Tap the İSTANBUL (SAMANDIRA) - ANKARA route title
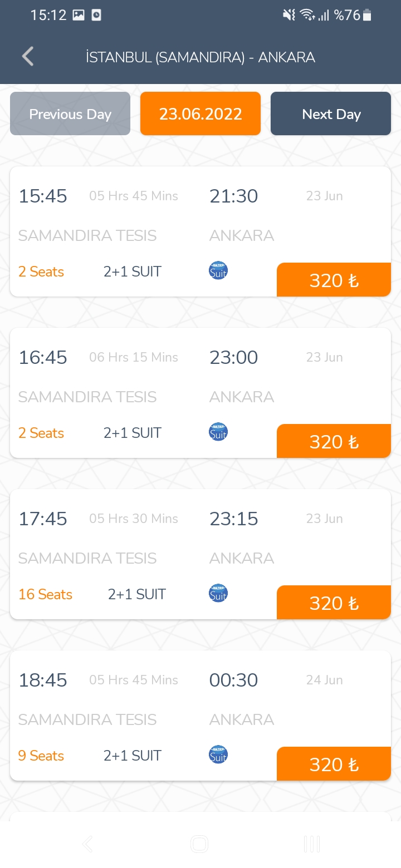Viewport: 401px width, 868px height. (200, 57)
